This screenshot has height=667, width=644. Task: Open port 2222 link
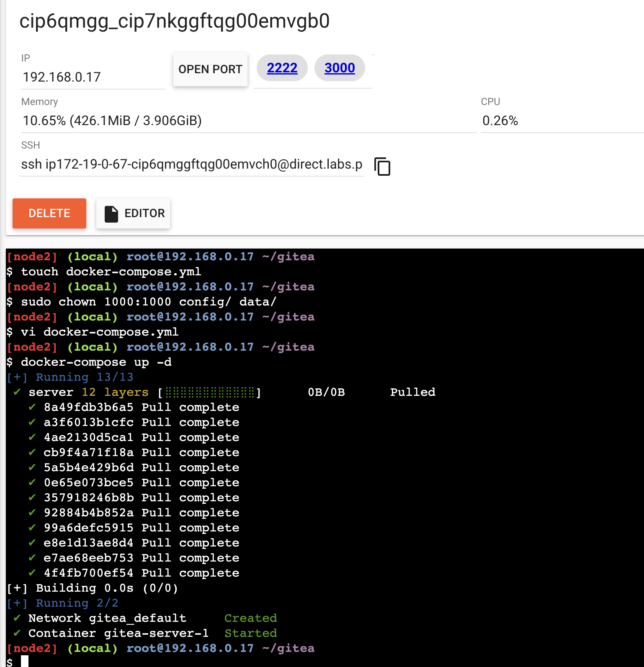(x=282, y=68)
